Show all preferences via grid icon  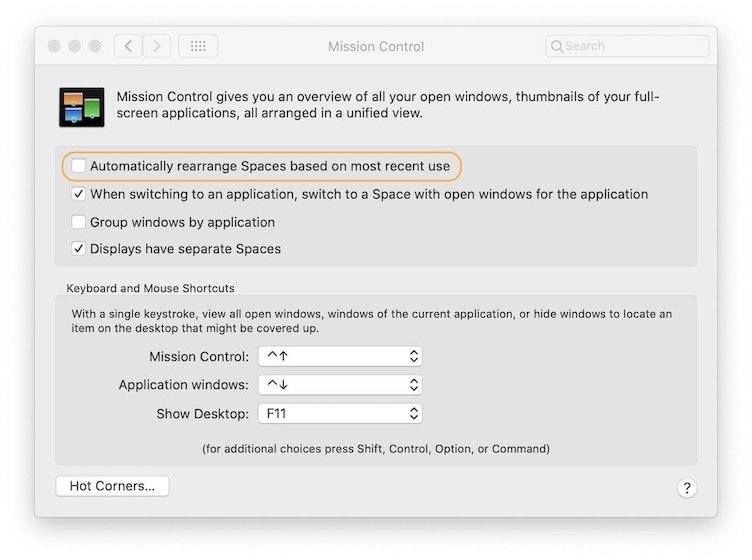[x=198, y=46]
